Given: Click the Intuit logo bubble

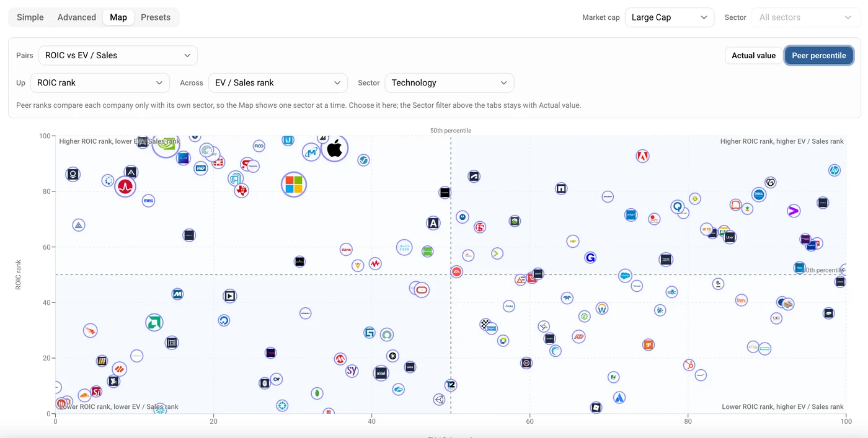Looking at the screenshot, I should (631, 215).
